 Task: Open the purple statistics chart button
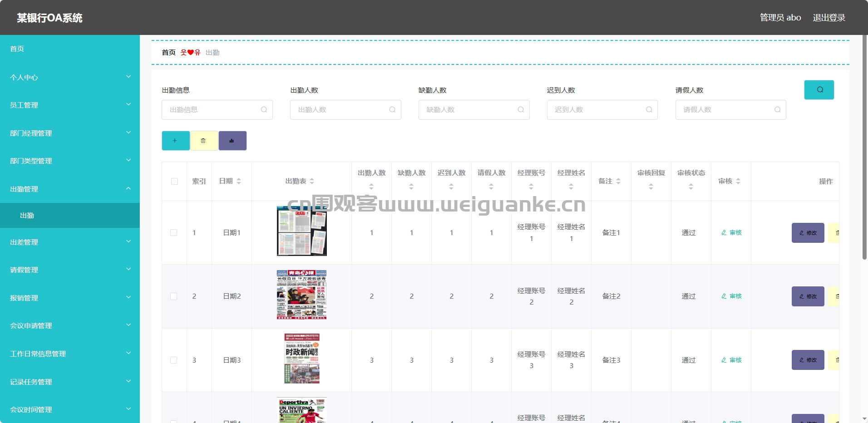click(232, 141)
